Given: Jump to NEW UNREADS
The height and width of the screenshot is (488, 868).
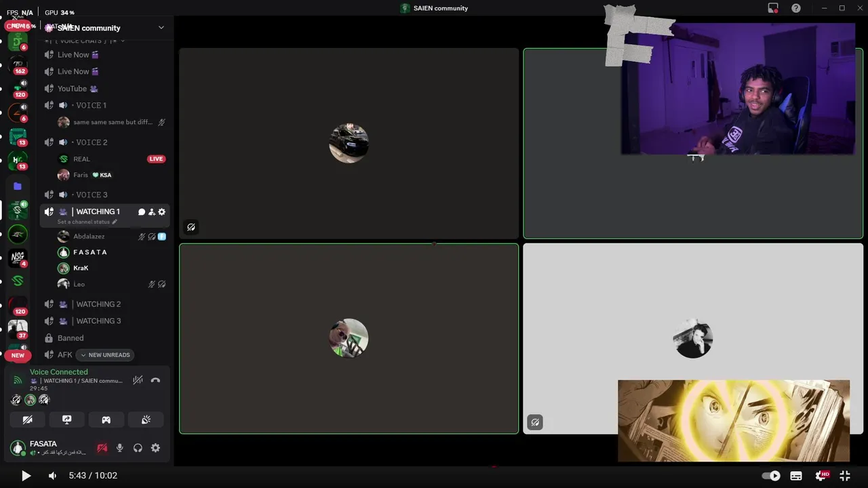Looking at the screenshot, I should click(x=105, y=355).
